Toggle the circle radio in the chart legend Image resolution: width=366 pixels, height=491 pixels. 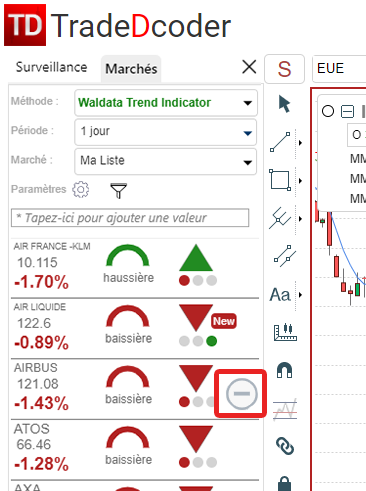click(328, 111)
